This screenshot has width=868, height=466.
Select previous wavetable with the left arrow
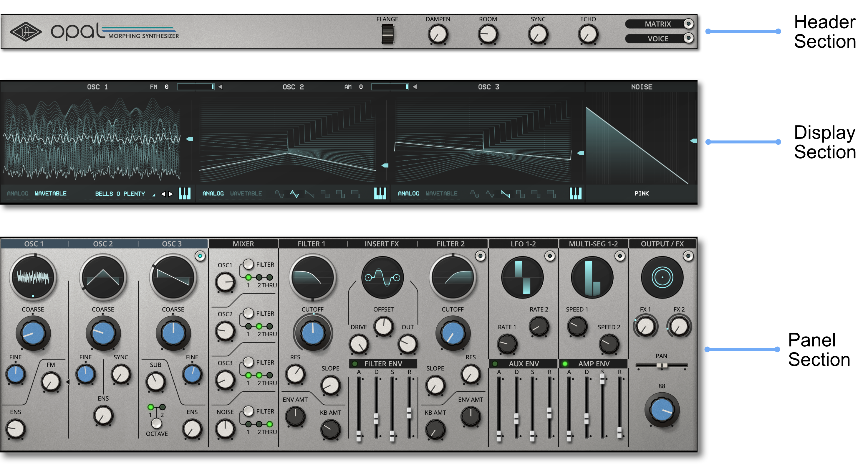(163, 194)
